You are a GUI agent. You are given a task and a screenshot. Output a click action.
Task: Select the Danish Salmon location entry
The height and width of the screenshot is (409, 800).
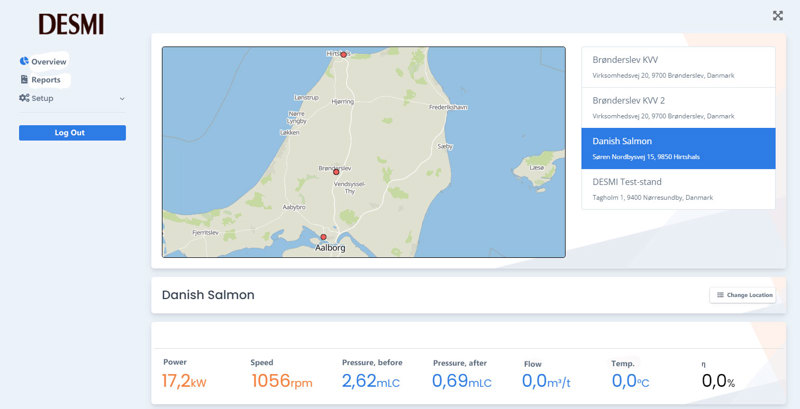pos(678,148)
